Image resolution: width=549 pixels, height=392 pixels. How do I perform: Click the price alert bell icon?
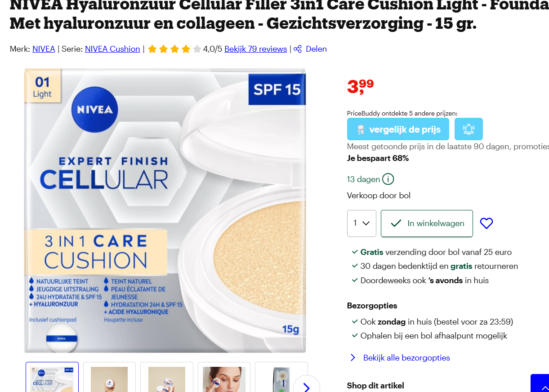[x=469, y=129]
